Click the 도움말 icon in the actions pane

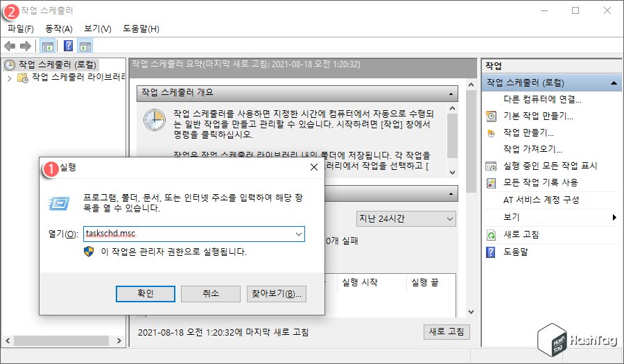(491, 252)
